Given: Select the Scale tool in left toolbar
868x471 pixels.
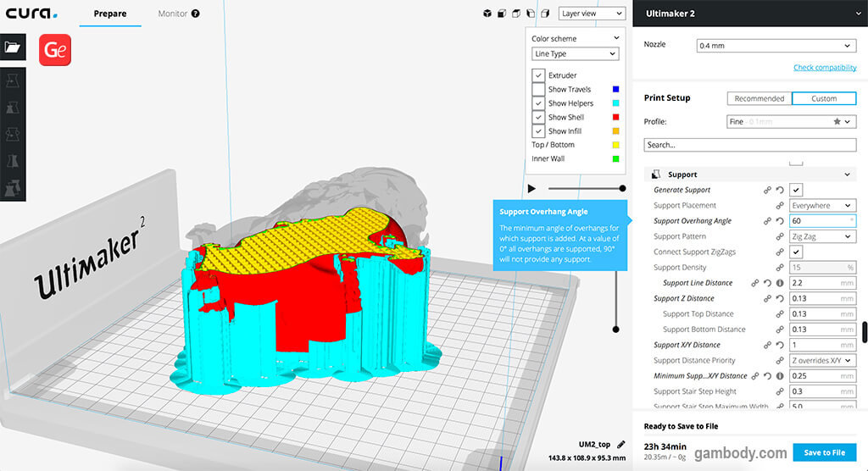Looking at the screenshot, I should (13, 108).
